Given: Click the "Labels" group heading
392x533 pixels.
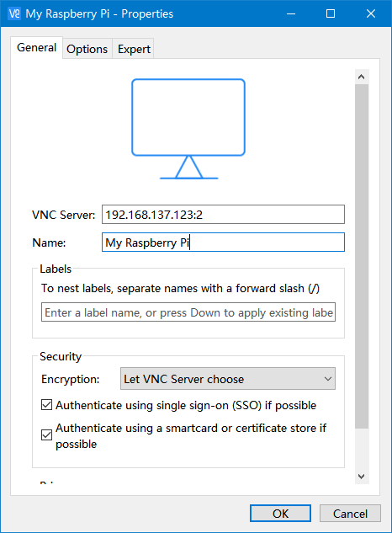Looking at the screenshot, I should coord(56,269).
